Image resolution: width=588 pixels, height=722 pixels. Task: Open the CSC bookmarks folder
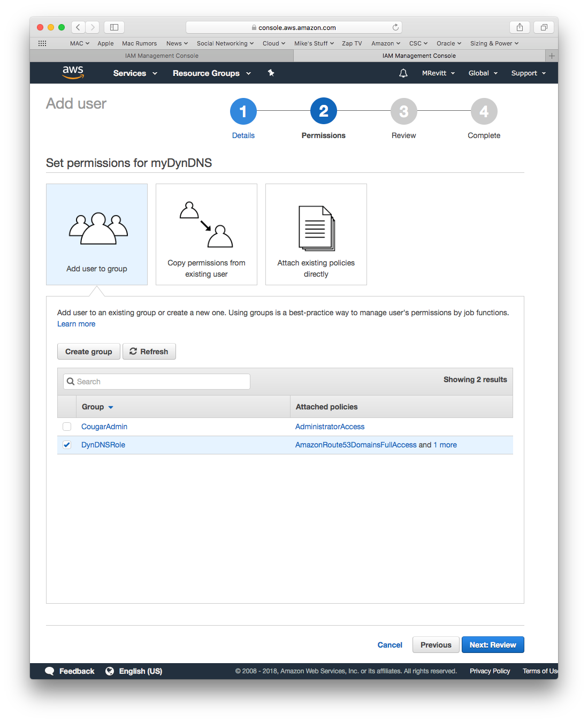[418, 43]
